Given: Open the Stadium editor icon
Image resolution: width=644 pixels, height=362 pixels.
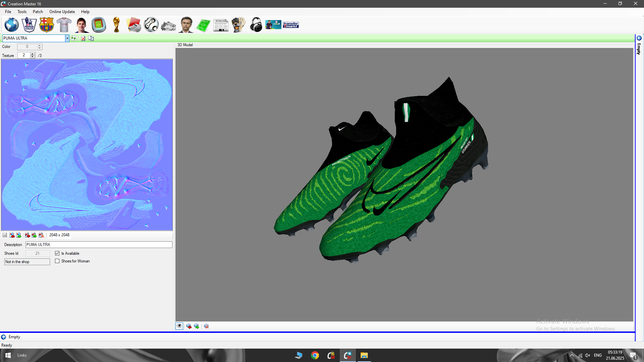Looking at the screenshot, I should [x=99, y=25].
